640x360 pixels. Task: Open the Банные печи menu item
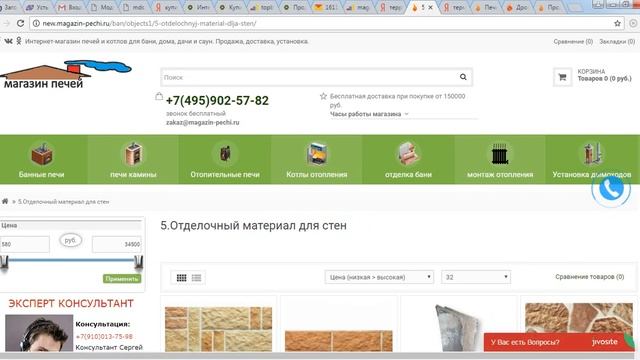click(x=42, y=175)
